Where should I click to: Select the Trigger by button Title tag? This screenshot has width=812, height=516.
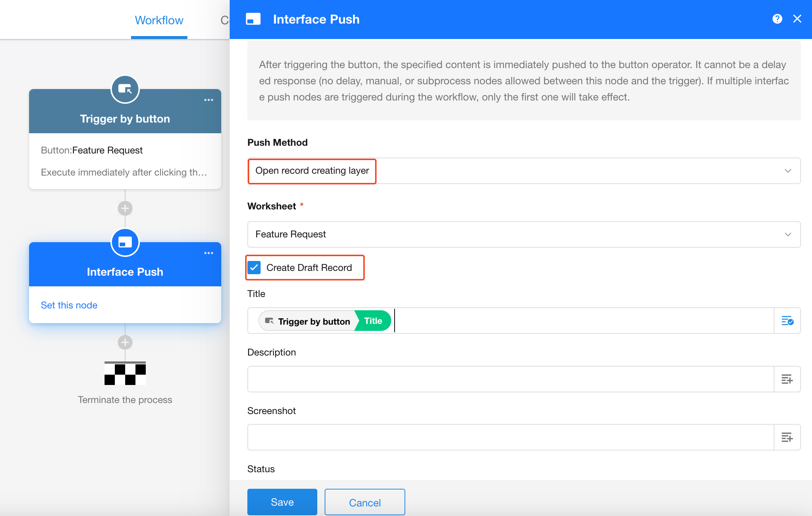pos(325,321)
